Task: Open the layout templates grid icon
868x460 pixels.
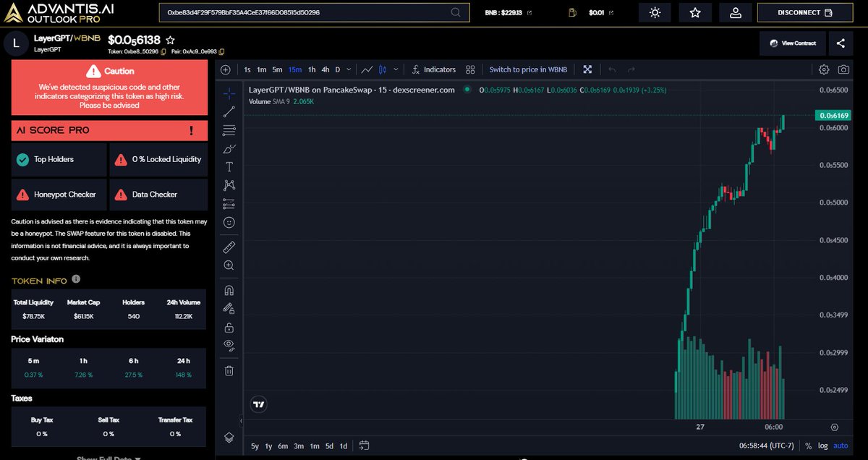Action: pyautogui.click(x=470, y=69)
